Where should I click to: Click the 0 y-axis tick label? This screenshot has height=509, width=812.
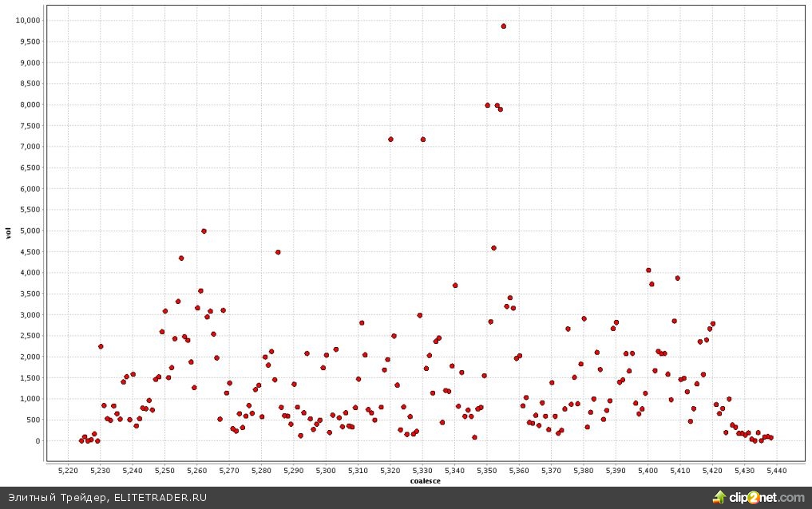pos(37,440)
